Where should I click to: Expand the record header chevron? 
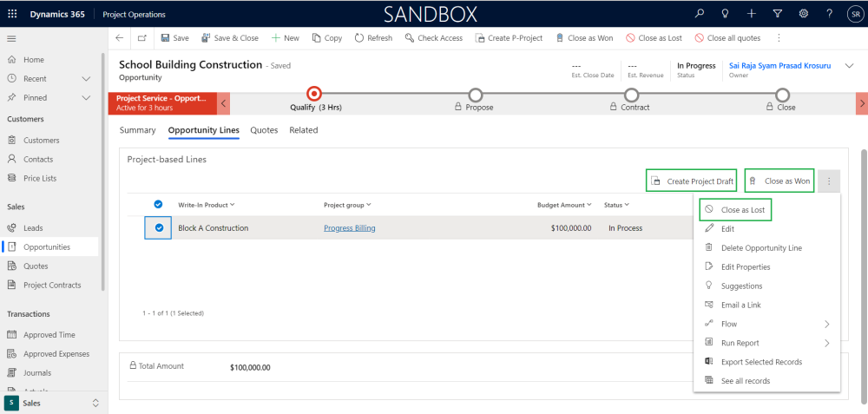coord(849,66)
